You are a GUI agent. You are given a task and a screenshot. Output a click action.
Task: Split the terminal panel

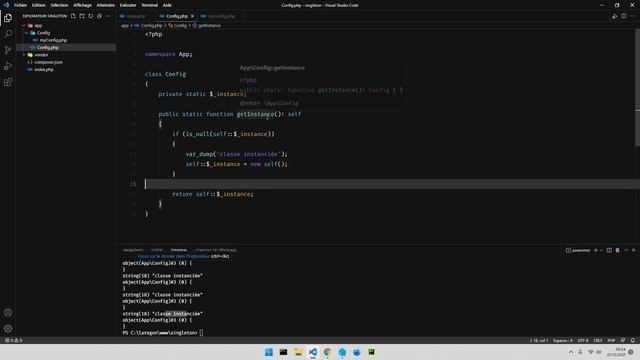(609, 250)
